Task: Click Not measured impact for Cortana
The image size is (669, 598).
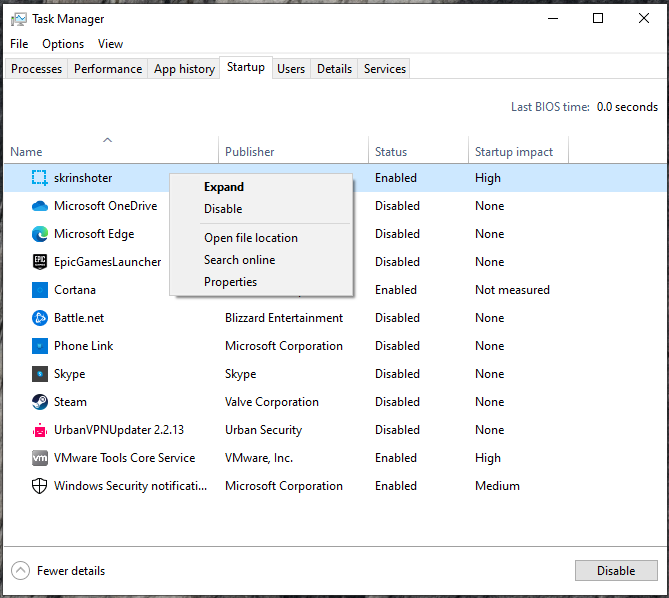Action: pyautogui.click(x=512, y=290)
